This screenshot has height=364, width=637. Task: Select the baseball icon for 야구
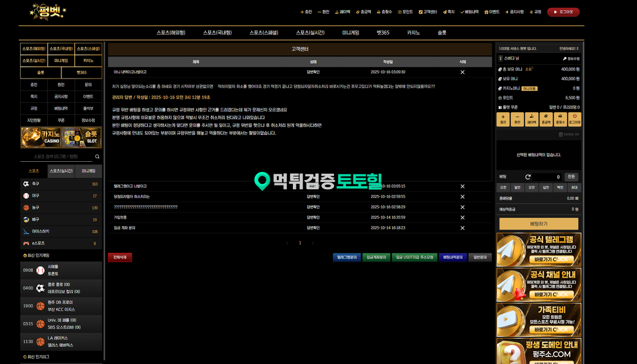coord(26,196)
